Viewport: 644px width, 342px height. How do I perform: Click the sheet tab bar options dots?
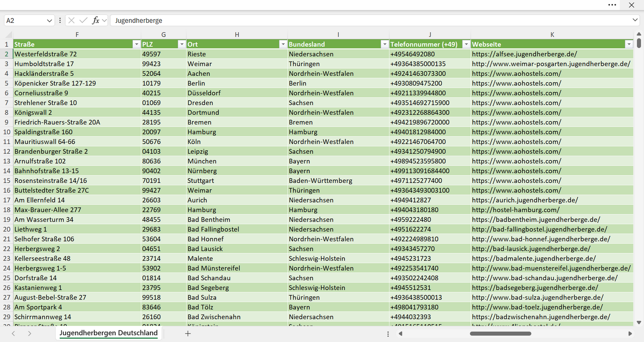point(388,334)
